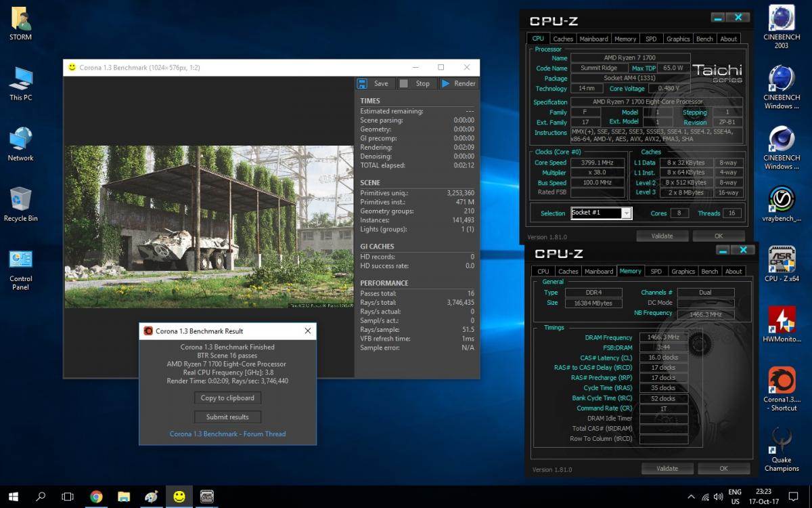Select the Corona1.3 Shortcut desktop icon
The width and height of the screenshot is (812, 508).
[x=782, y=389]
